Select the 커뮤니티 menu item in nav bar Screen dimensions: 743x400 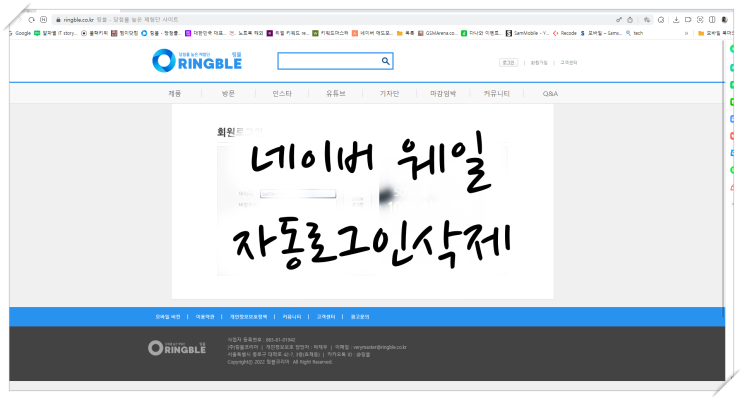[497, 93]
